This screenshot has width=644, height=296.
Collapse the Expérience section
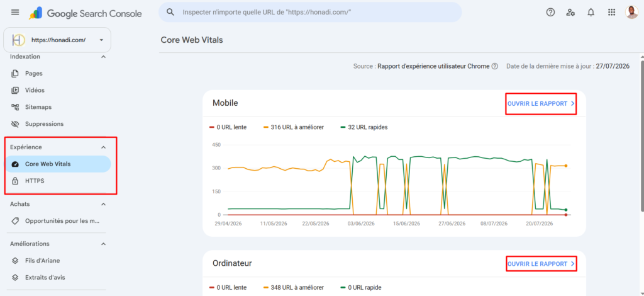click(x=104, y=147)
